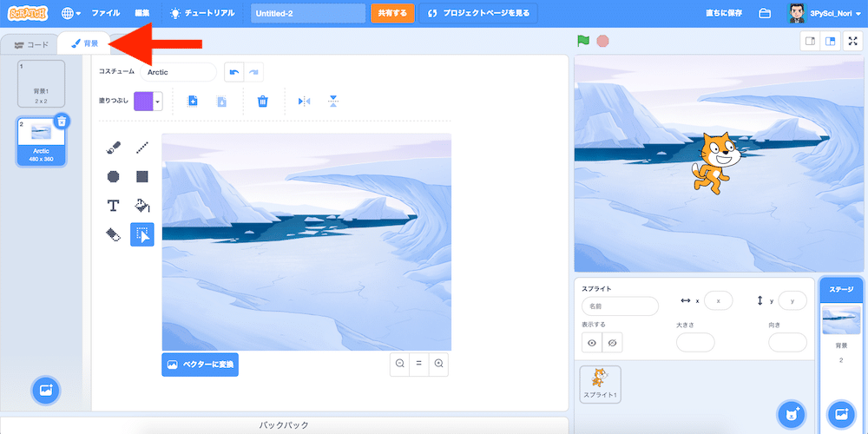Click the flip horizontal icon
Screen dimensions: 868x434
(304, 102)
